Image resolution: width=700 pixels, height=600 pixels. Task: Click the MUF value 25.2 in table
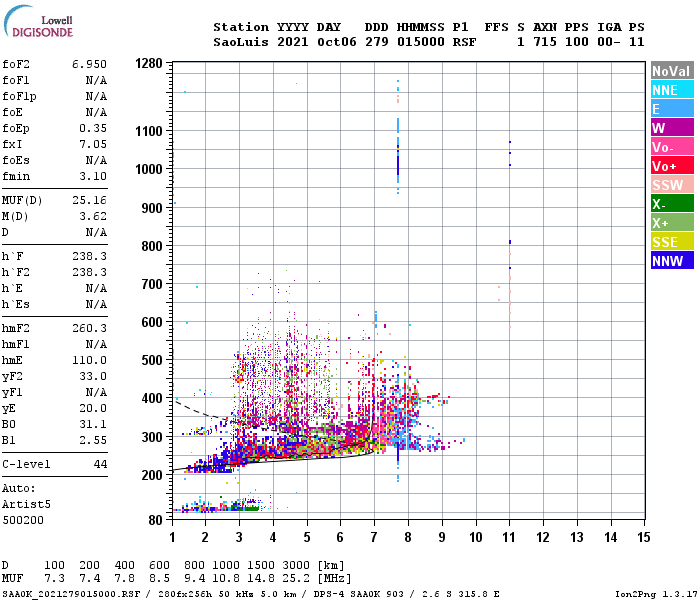point(296,578)
